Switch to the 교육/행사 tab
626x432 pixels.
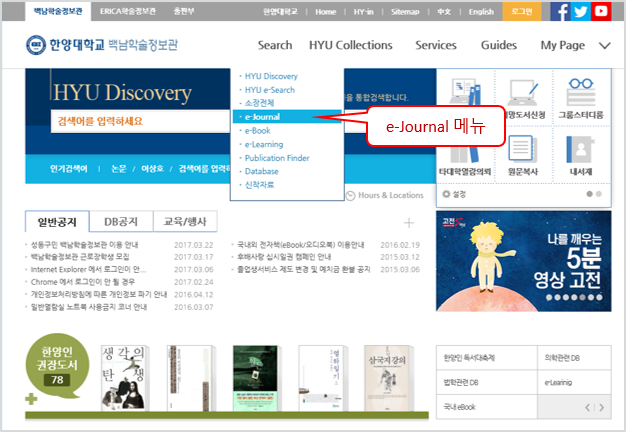point(185,221)
